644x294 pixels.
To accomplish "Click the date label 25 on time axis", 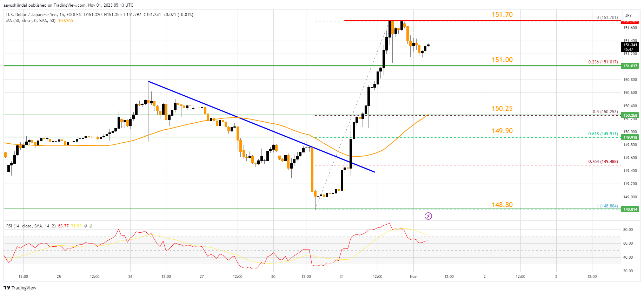I will pos(59,276).
